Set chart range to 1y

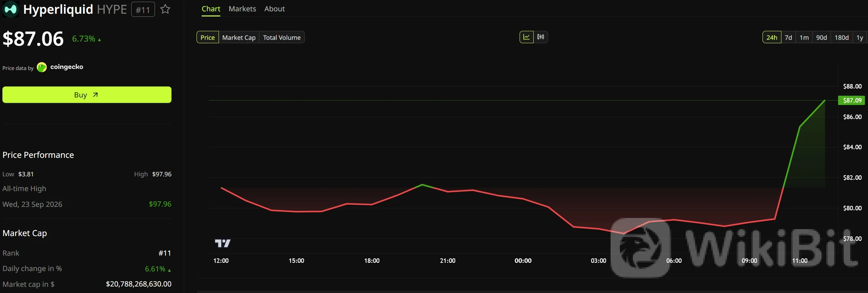[x=860, y=37]
